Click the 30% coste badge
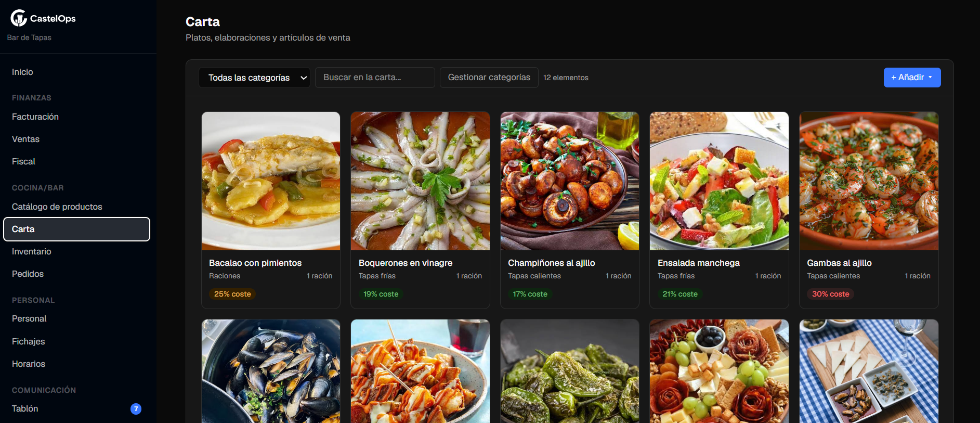This screenshot has height=423, width=980. (831, 294)
